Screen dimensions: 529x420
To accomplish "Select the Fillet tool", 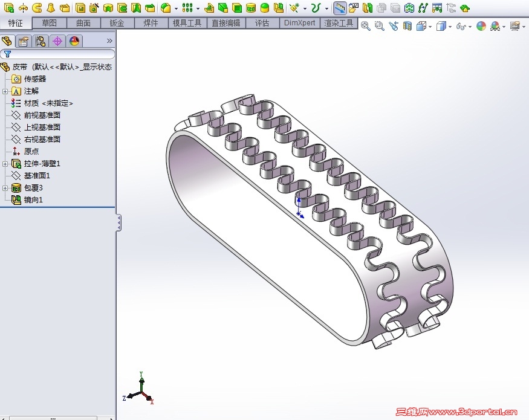I will 166,8.
